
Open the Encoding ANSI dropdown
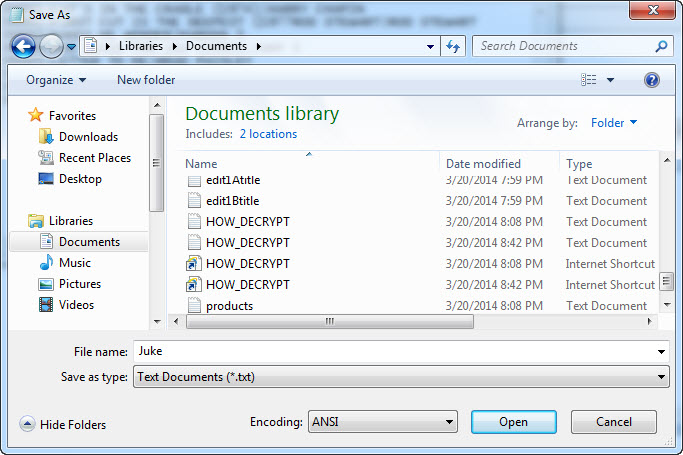point(382,422)
